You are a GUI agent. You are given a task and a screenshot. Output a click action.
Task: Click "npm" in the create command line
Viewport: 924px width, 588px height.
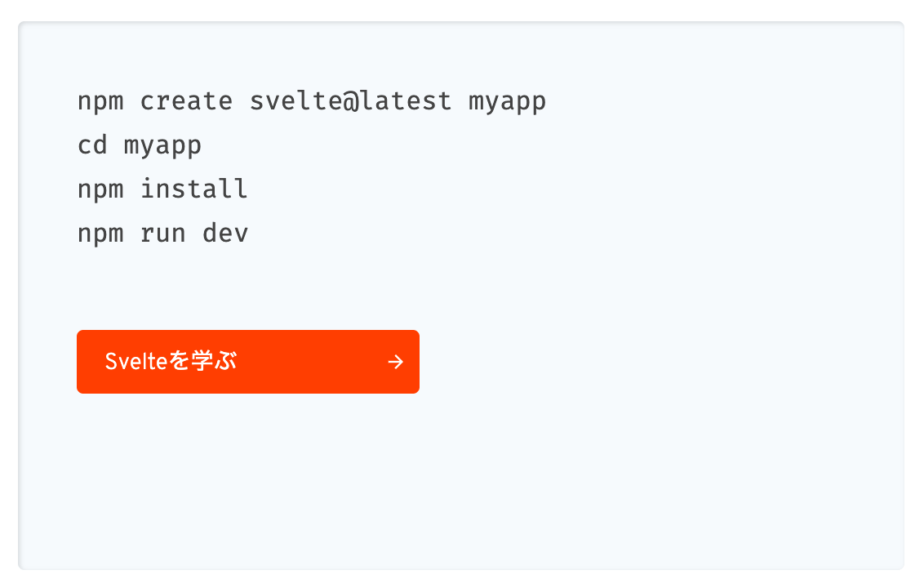point(100,102)
